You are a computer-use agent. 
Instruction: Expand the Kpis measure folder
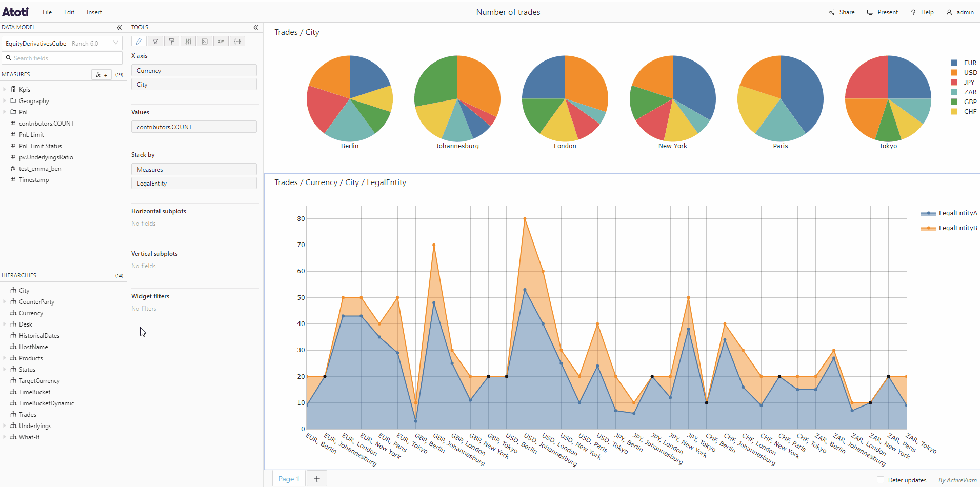click(x=5, y=89)
